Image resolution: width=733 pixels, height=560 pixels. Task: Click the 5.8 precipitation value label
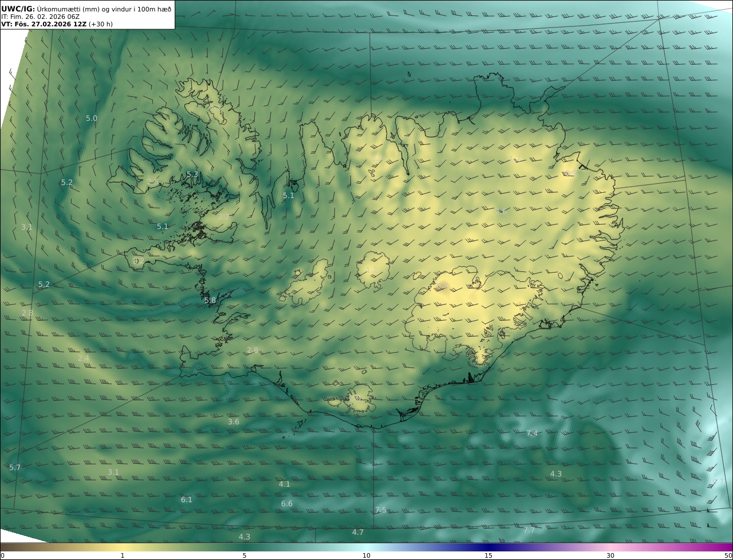[x=210, y=301]
